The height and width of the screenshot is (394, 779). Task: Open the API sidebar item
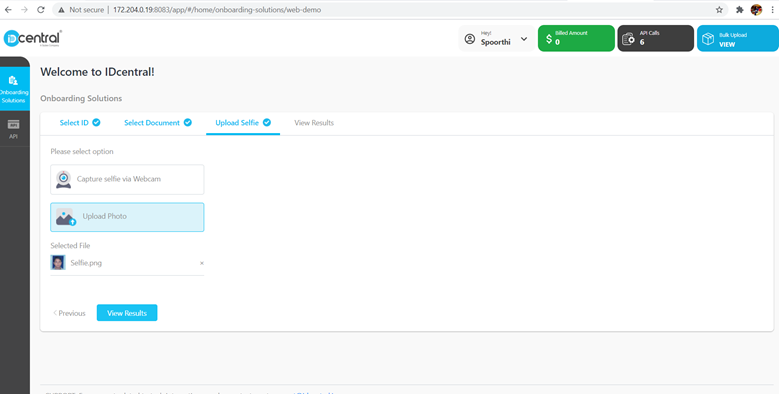[14, 129]
